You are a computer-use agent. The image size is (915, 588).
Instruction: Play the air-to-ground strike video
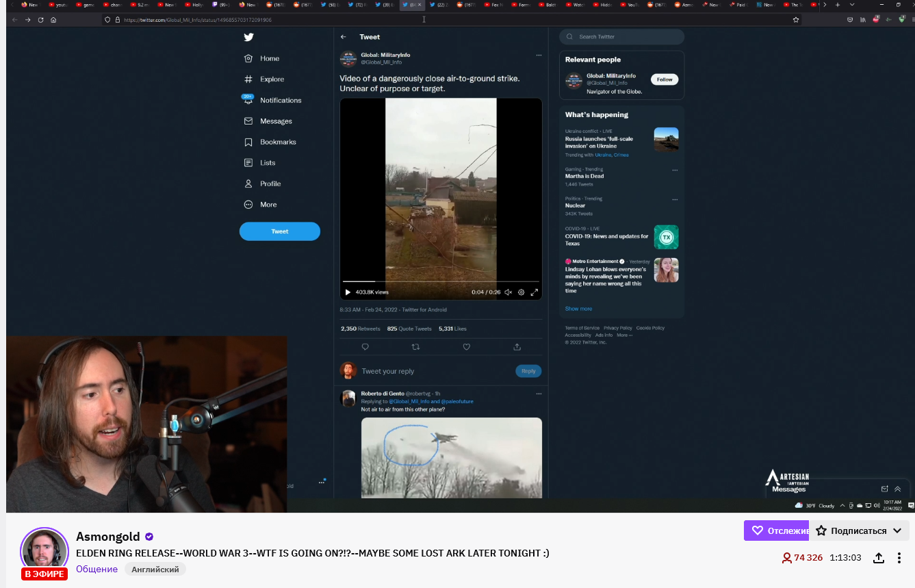[348, 292]
